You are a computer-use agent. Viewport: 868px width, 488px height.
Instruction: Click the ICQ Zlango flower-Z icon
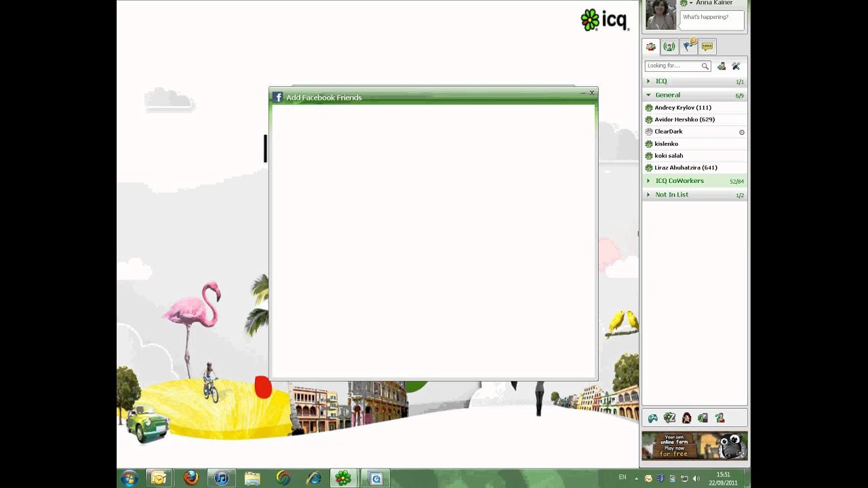point(669,418)
